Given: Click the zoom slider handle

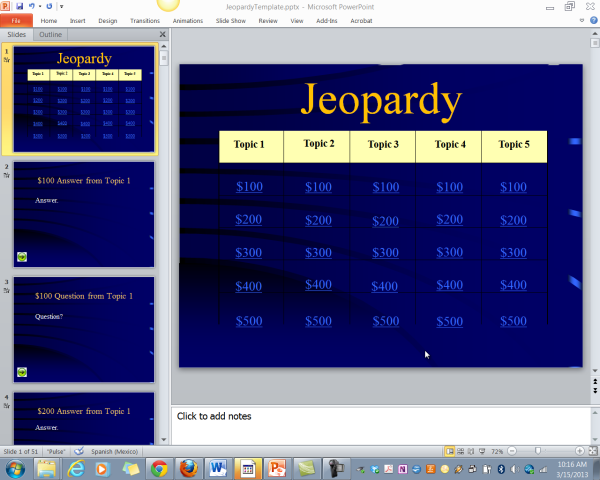Looking at the screenshot, I should (540, 452).
